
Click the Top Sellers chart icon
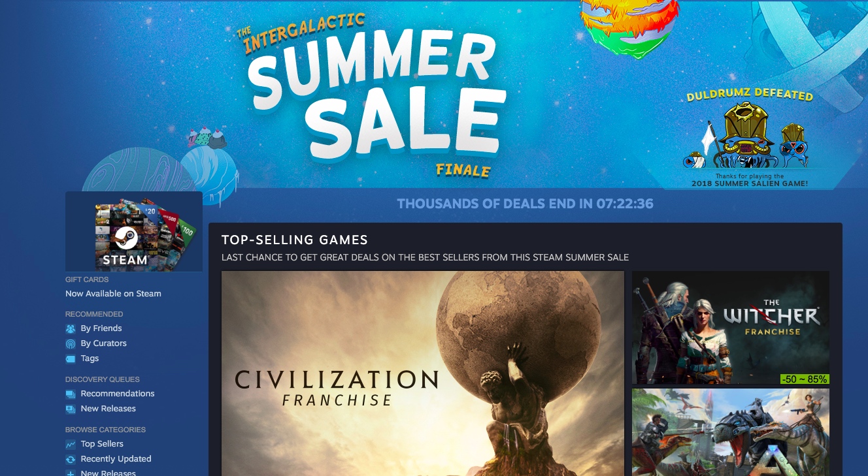coord(71,444)
